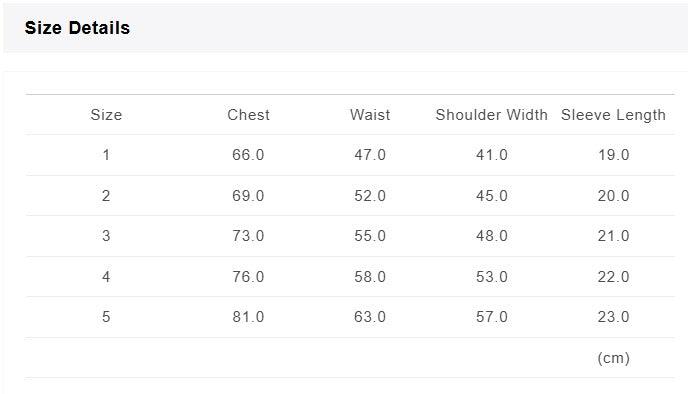
Task: Click shoulder width value 41.0
Action: click(x=492, y=155)
